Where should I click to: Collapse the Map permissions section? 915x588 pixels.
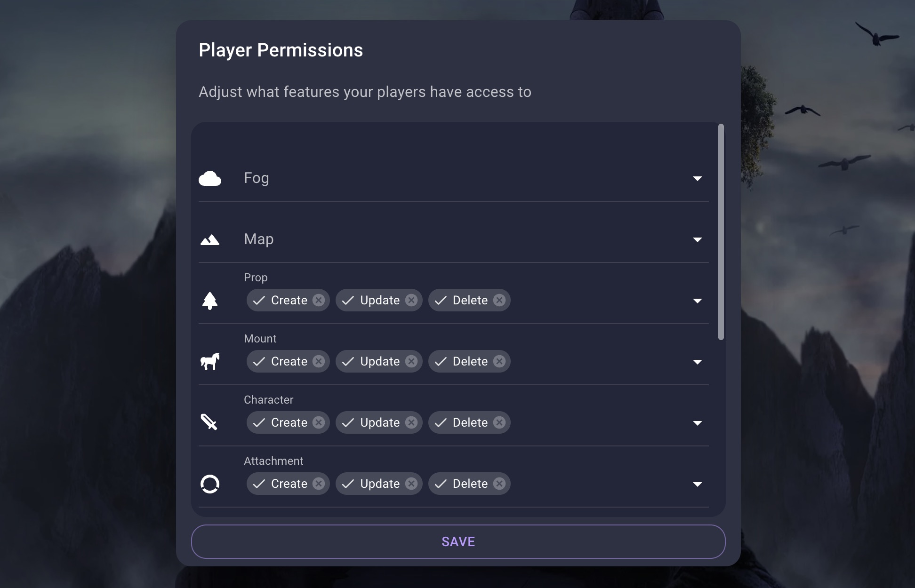click(698, 239)
